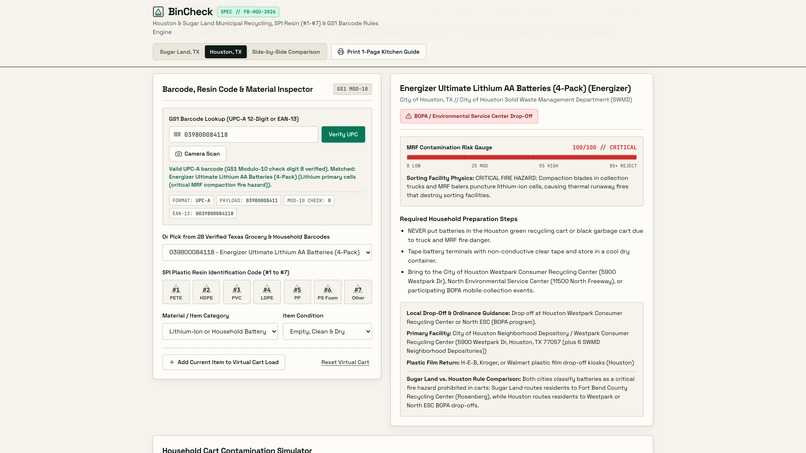Click the Barcode, Resin Code & Material Inspector title
Image resolution: width=806 pixels, height=453 pixels.
coord(237,89)
